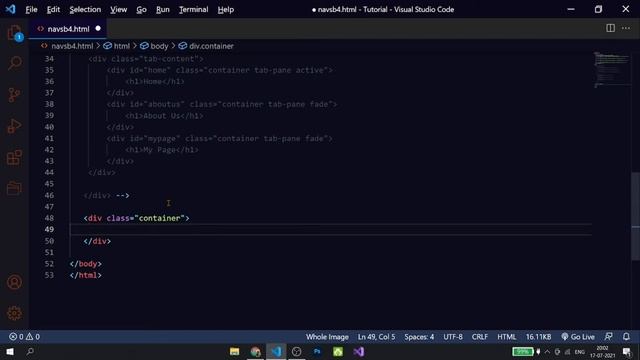640x360 pixels.
Task: Click the VS Code logo in title bar
Action: pos(10,9)
